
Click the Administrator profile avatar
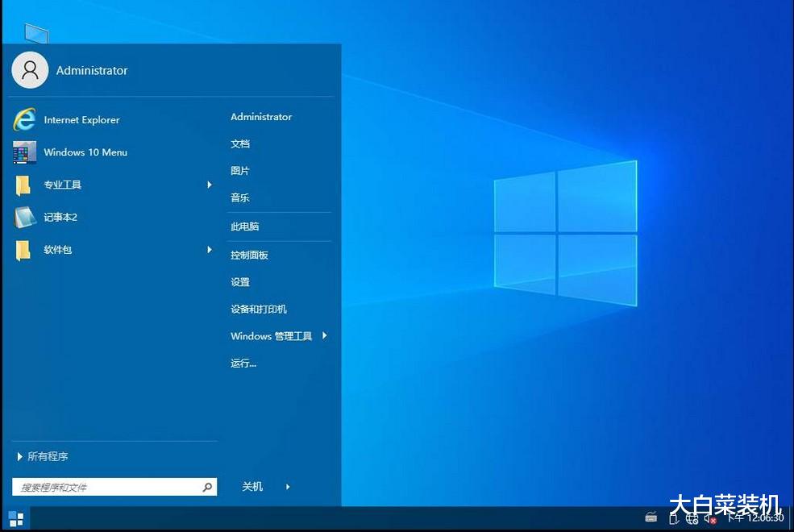pyautogui.click(x=30, y=70)
